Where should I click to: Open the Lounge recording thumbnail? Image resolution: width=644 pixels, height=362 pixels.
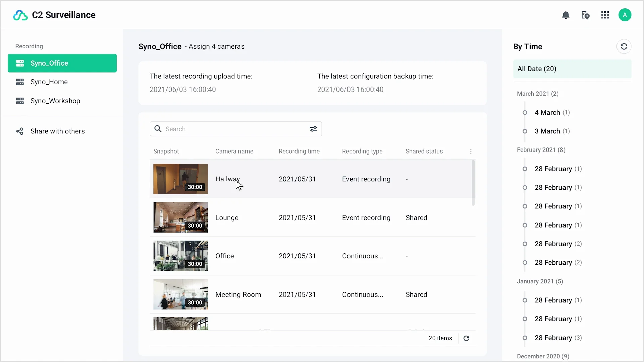point(180,218)
